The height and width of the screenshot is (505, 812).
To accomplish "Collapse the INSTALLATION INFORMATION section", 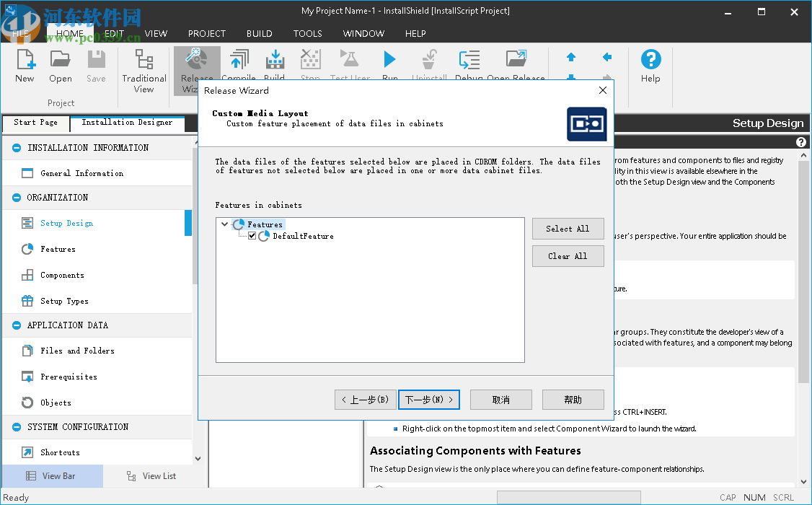I will click(15, 147).
